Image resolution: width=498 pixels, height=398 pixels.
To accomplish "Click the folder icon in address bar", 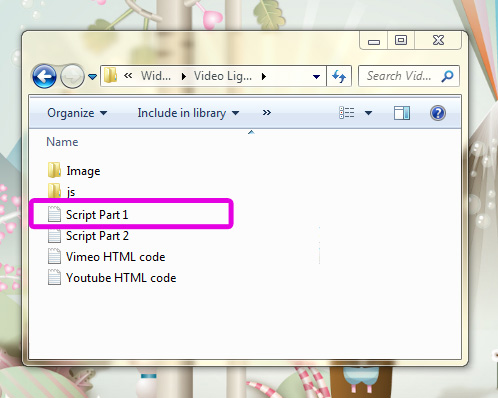I will click(x=110, y=75).
